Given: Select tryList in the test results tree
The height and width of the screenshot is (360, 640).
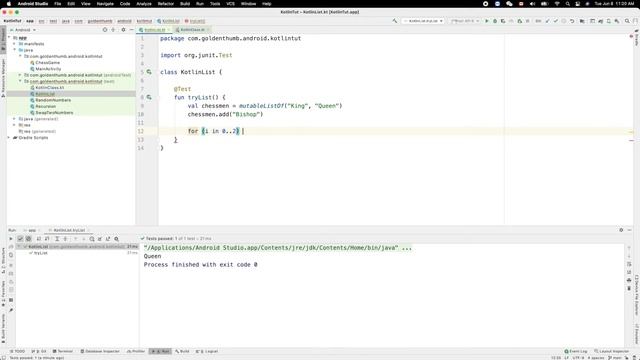Looking at the screenshot, I should (x=40, y=253).
